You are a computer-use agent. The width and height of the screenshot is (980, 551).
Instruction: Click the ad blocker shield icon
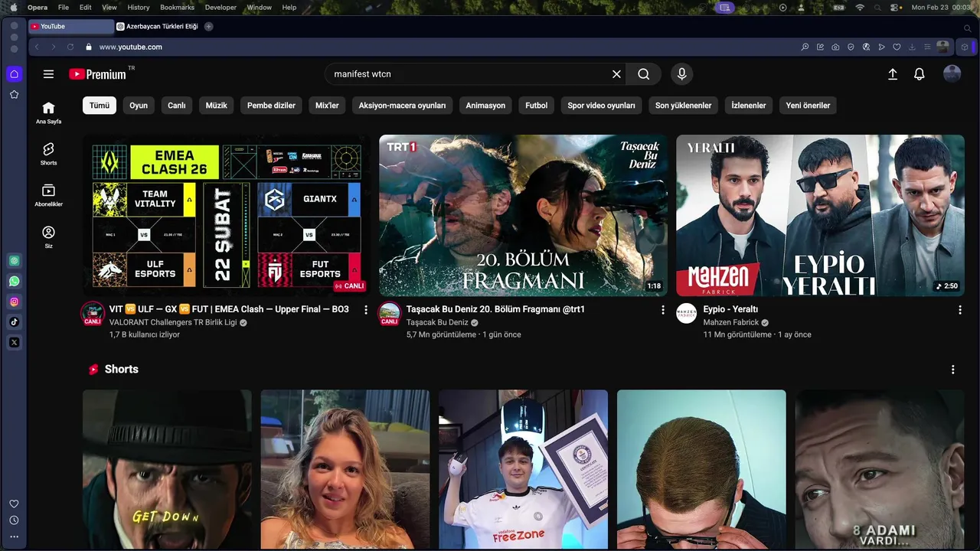[x=851, y=47]
